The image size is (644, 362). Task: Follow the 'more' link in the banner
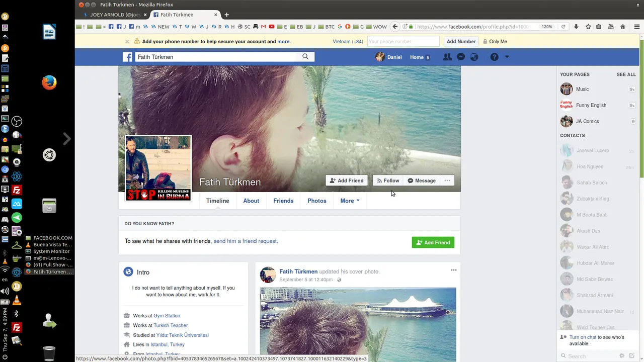(283, 42)
